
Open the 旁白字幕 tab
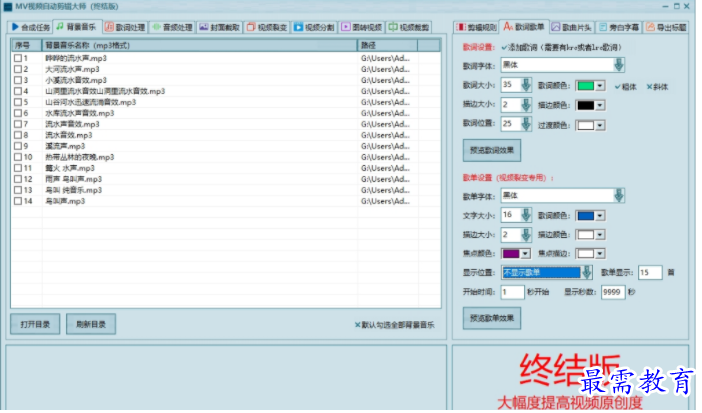click(619, 27)
